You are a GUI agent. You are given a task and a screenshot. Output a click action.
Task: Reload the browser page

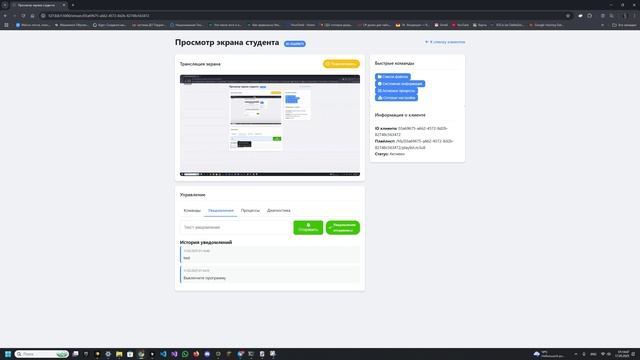click(23, 16)
